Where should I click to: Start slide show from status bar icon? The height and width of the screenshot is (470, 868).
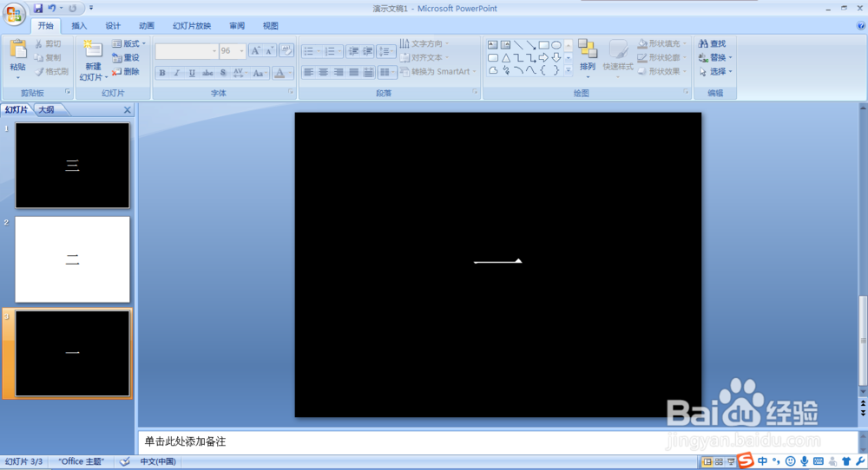pos(731,461)
